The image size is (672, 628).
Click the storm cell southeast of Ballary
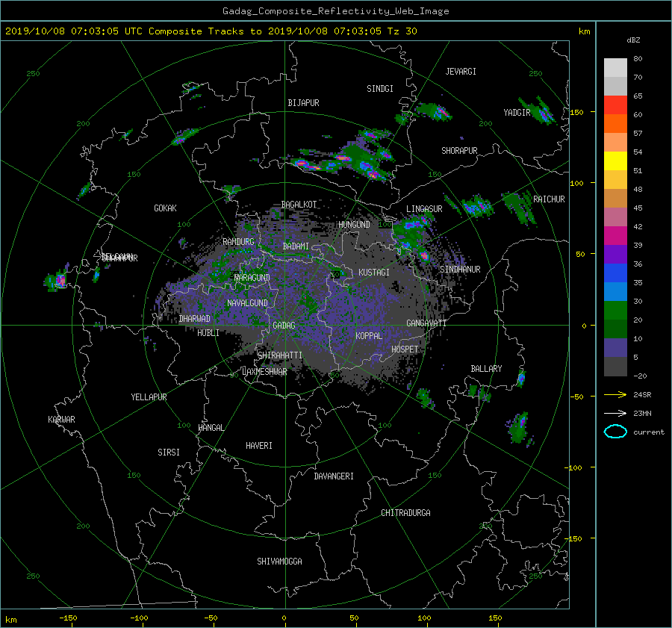tap(520, 429)
